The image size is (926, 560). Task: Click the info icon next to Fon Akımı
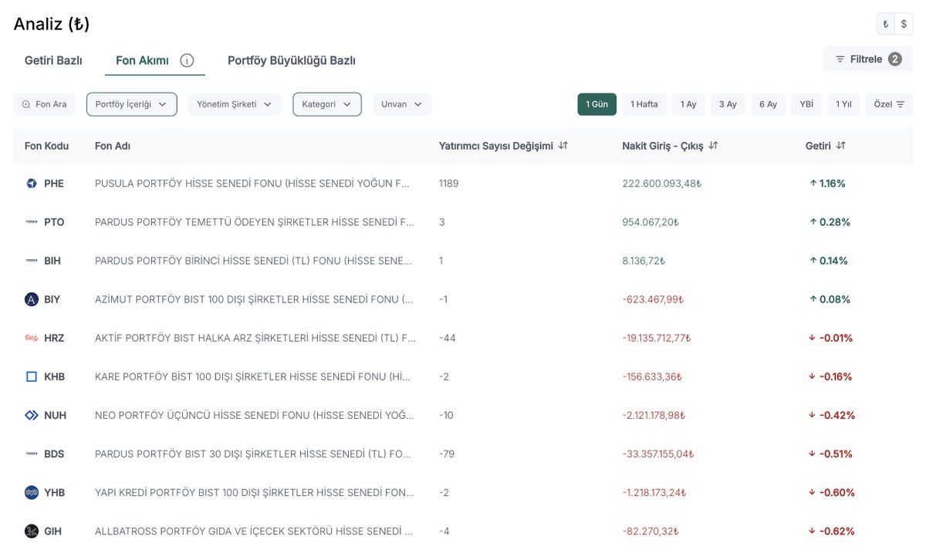pos(187,60)
